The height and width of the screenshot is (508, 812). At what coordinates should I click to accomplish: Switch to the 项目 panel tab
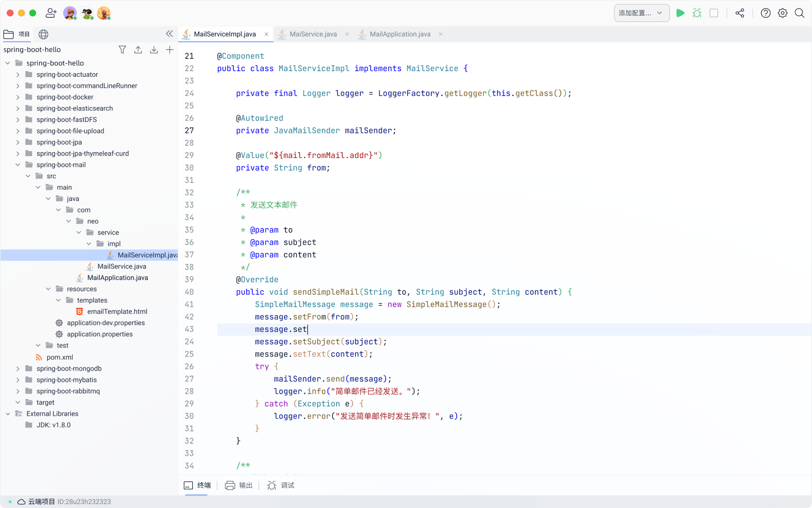tap(17, 34)
